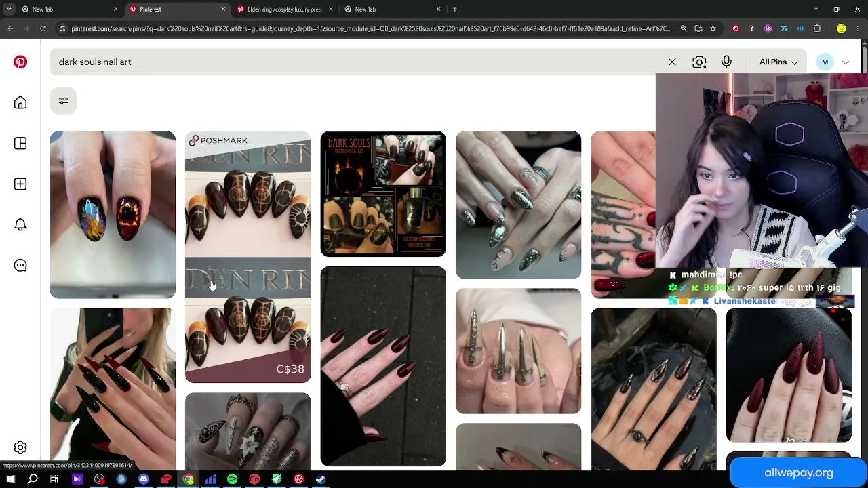Start voice search with the microphone
The height and width of the screenshot is (488, 868).
(726, 62)
